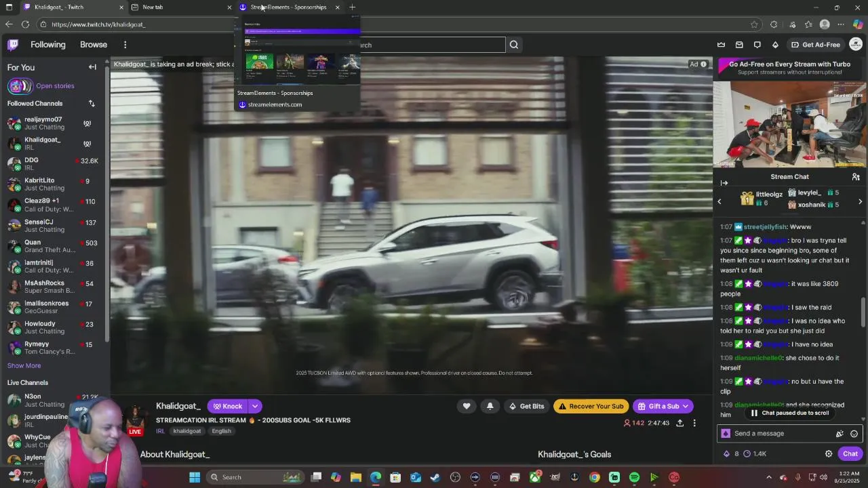
Task: Refresh the browser page
Action: [x=25, y=24]
